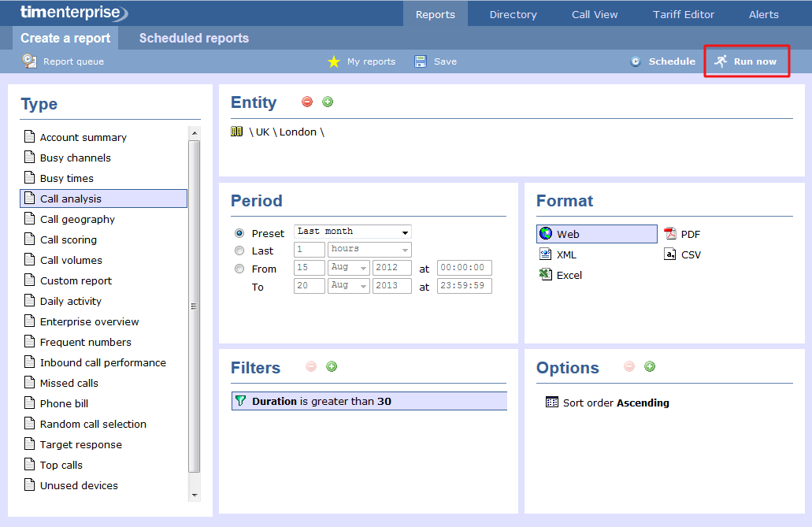Click the red remove Entity icon
This screenshot has width=812, height=527.
coord(307,102)
